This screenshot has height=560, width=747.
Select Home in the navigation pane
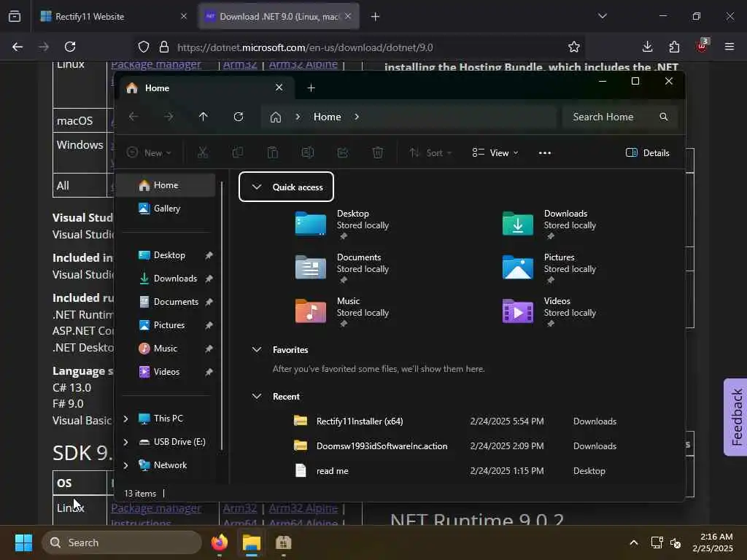click(166, 185)
